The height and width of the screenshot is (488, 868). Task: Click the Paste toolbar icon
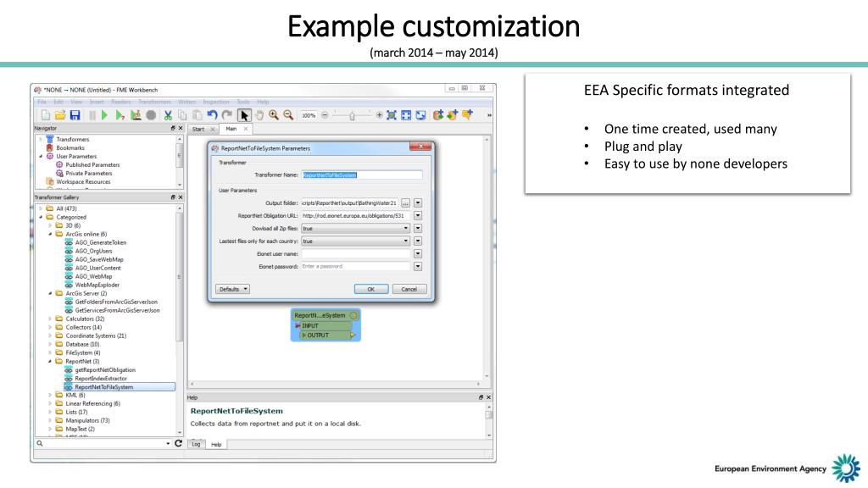[197, 115]
